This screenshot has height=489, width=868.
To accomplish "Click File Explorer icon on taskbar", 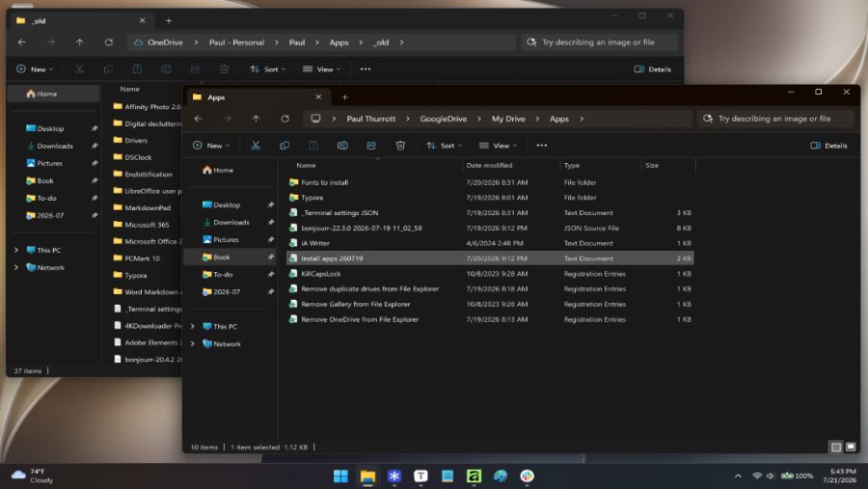I will [367, 476].
